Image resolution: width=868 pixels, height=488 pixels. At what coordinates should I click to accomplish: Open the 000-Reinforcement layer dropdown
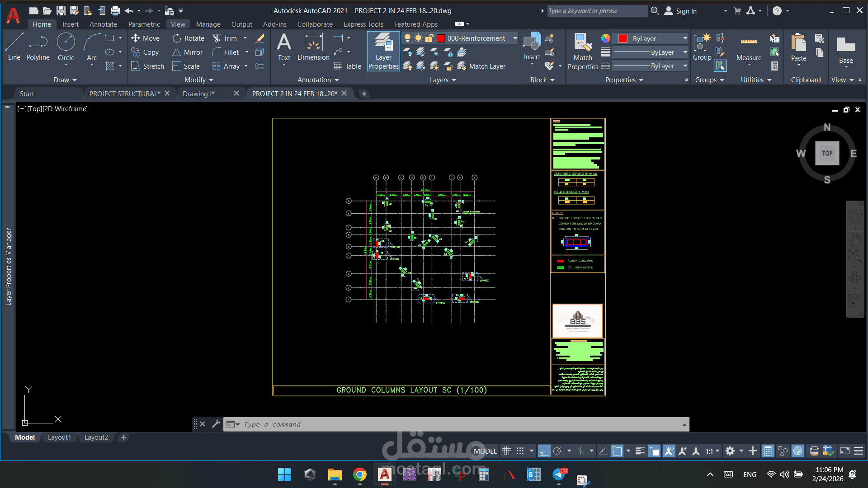(515, 38)
